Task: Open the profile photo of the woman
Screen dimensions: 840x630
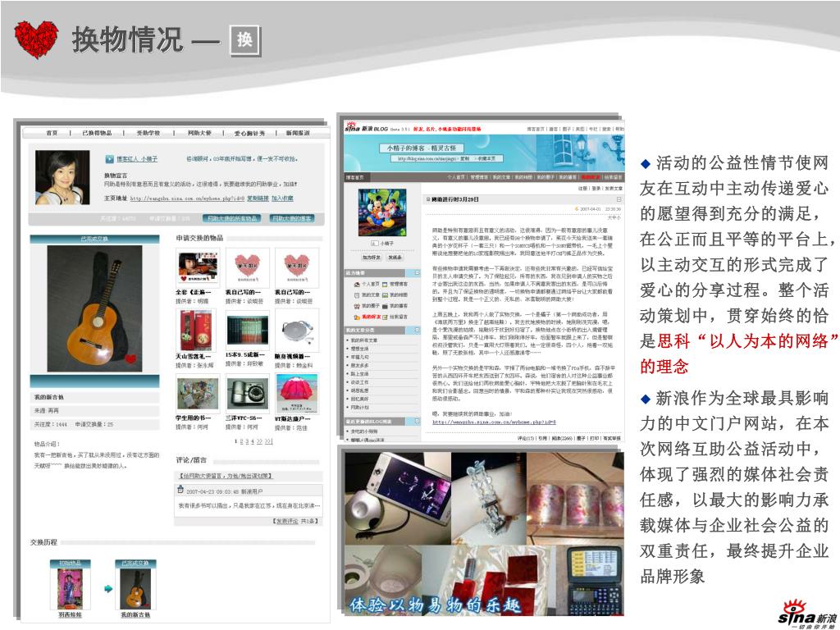Action: (x=62, y=177)
